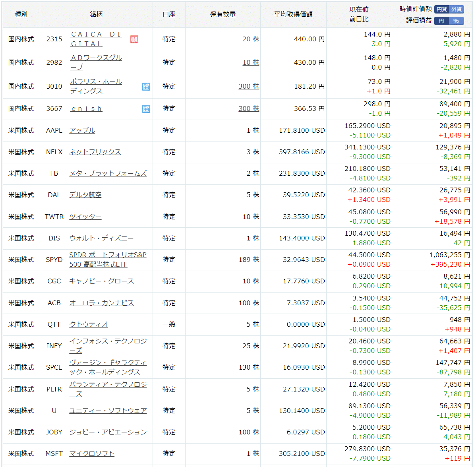Viewport: 476px width, 467px height.
Task: Show profit/loss in 円
Action: coord(442,21)
